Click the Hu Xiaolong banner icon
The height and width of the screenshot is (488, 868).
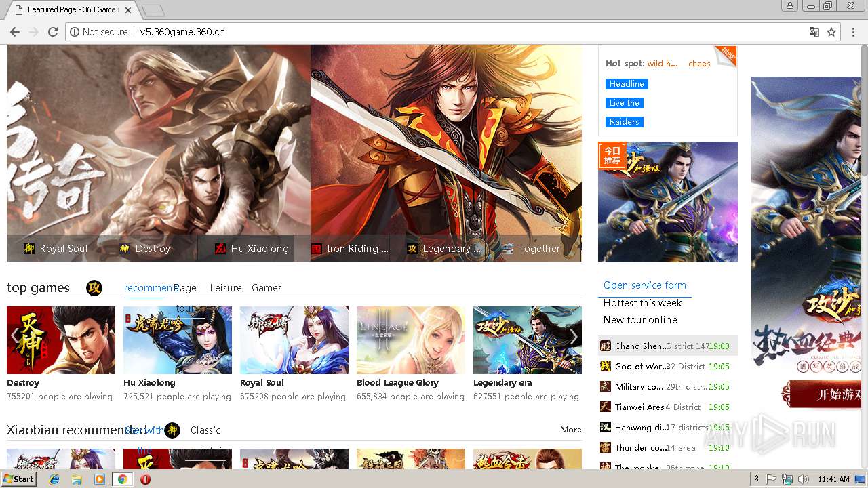tap(220, 249)
